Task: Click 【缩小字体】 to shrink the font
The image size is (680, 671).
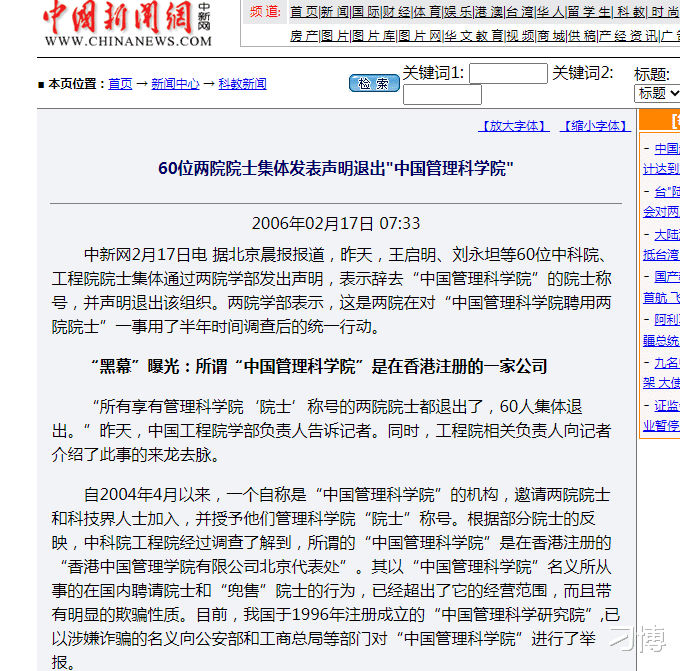Action: click(x=595, y=126)
